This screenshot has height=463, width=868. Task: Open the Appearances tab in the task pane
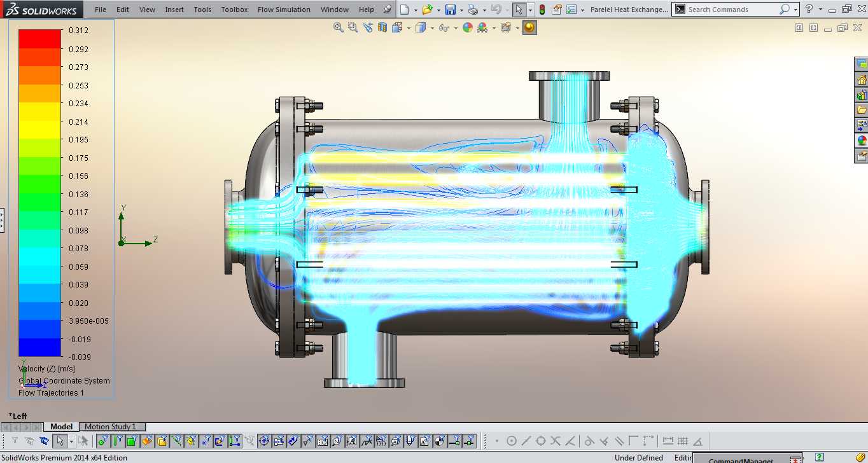[862, 141]
